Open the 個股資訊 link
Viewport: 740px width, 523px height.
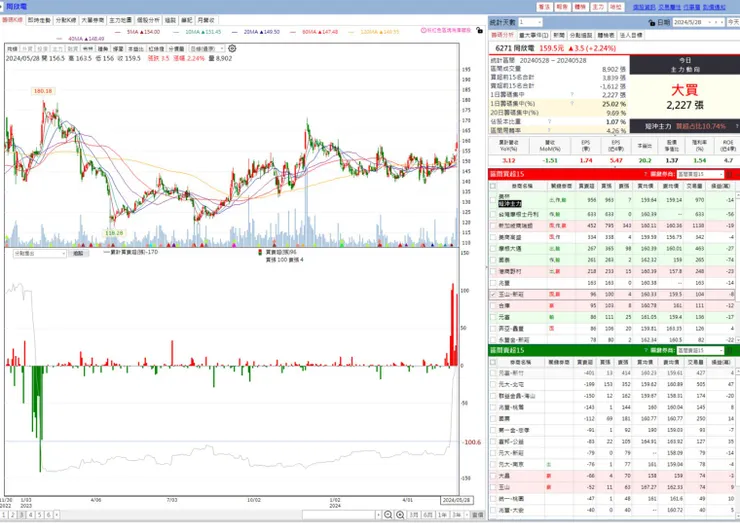(644, 7)
